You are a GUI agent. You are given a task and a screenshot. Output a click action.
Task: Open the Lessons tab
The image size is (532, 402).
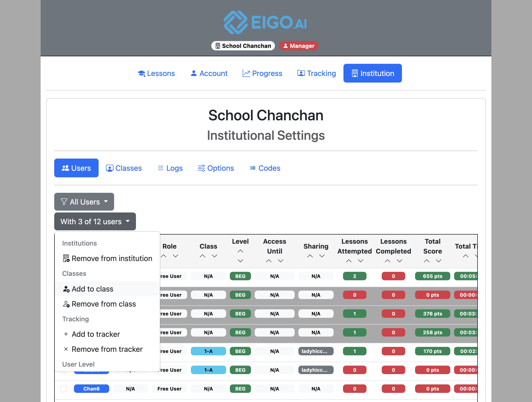tap(156, 73)
